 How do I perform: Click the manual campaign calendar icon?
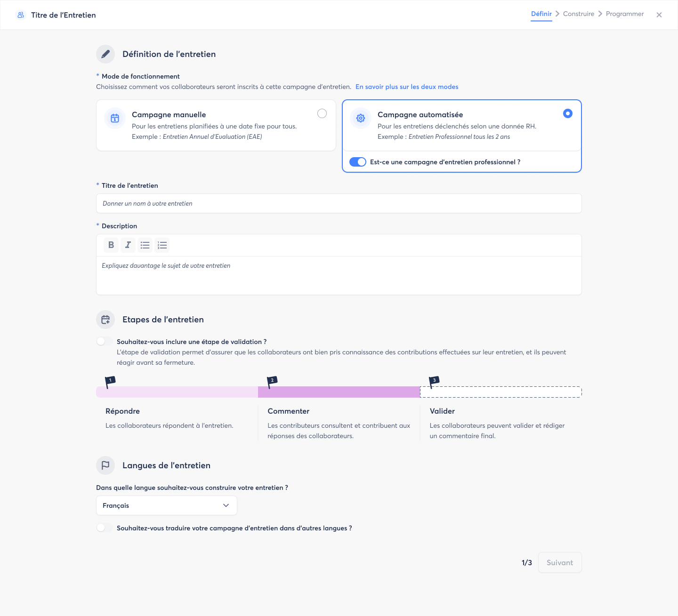[115, 119]
